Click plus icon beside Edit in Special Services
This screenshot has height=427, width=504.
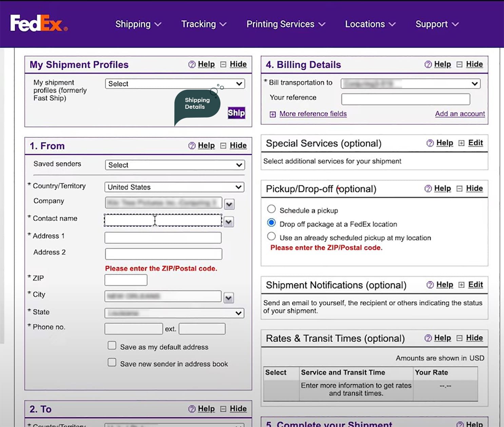point(461,143)
